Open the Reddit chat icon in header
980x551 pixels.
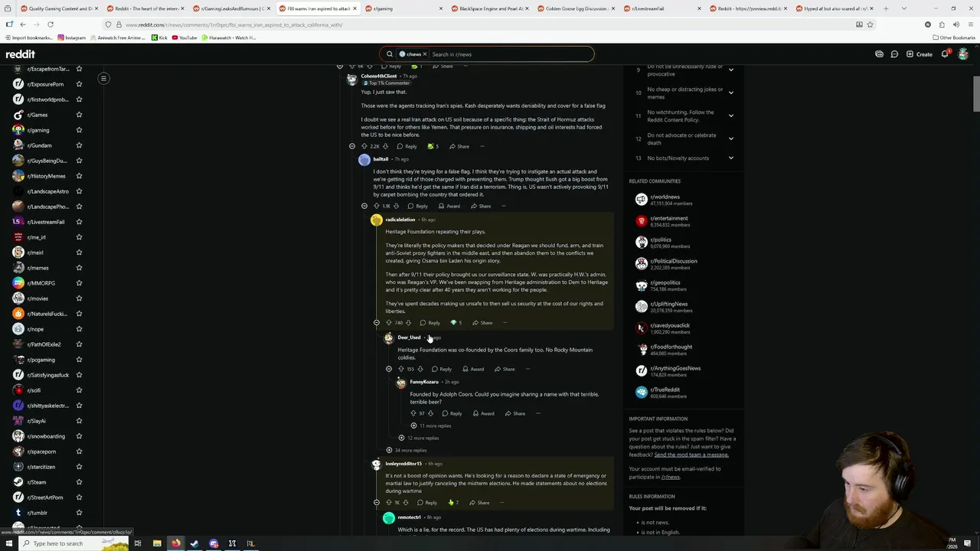(894, 54)
